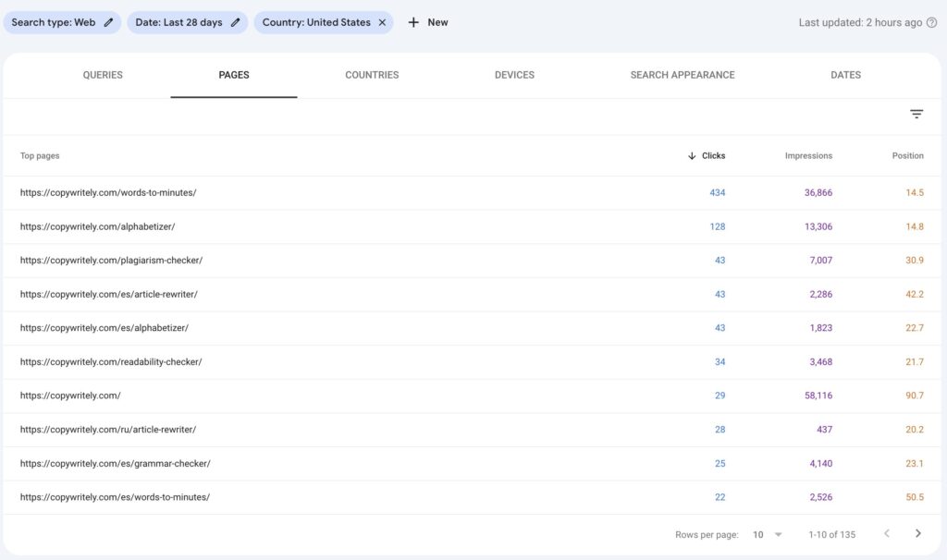Go to next page of results
The width and height of the screenshot is (947, 560).
point(918,534)
